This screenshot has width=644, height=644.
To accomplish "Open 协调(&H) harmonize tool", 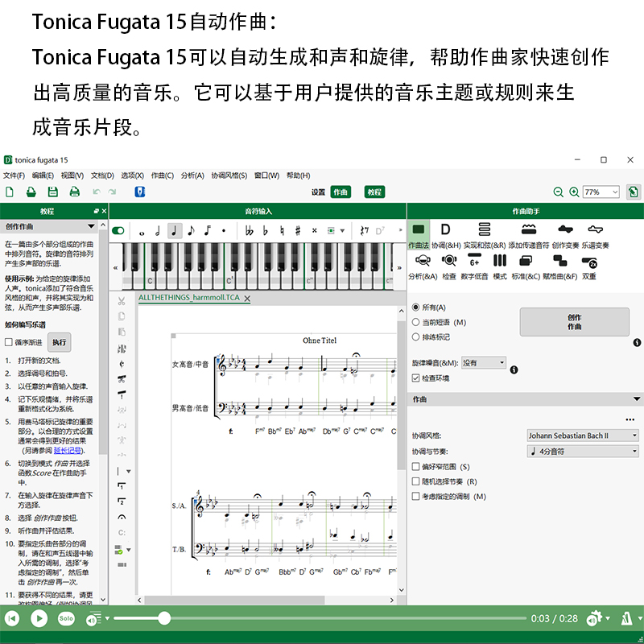I will (x=446, y=236).
